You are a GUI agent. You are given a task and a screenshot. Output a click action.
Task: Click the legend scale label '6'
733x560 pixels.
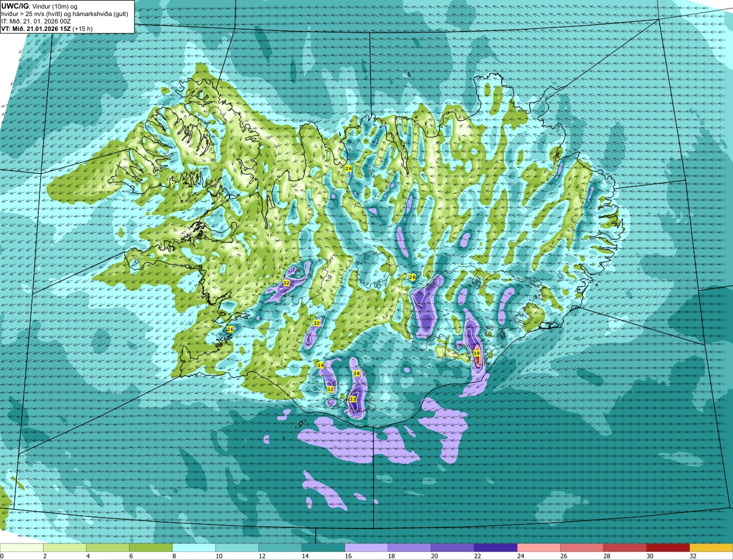tap(130, 556)
